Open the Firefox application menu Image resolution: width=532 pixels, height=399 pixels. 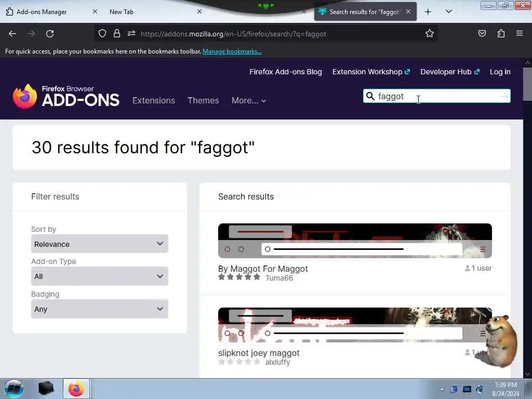click(x=520, y=33)
